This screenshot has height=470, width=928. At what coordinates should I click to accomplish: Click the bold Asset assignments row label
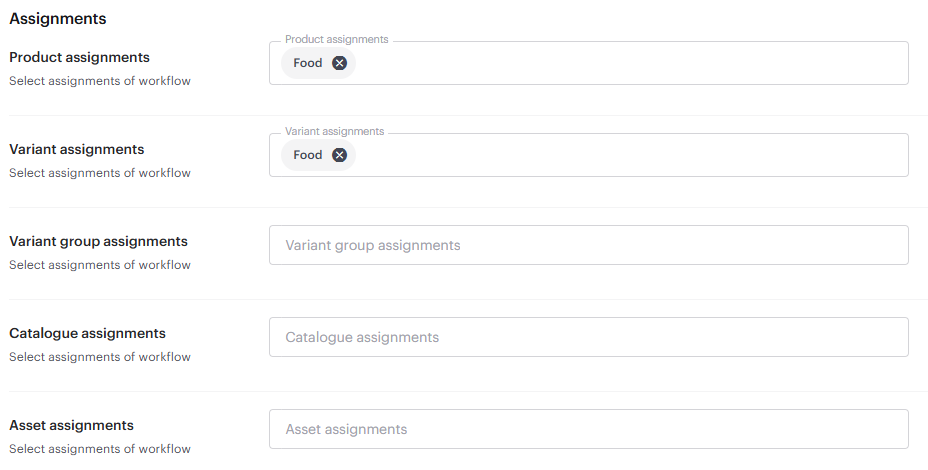click(71, 425)
